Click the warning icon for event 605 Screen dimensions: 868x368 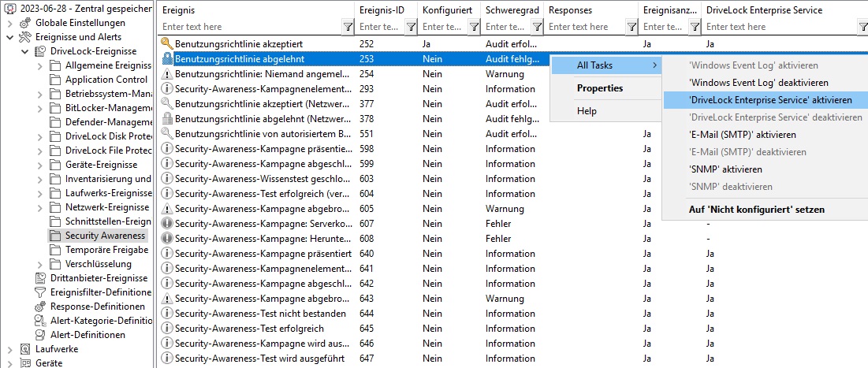pyautogui.click(x=166, y=209)
